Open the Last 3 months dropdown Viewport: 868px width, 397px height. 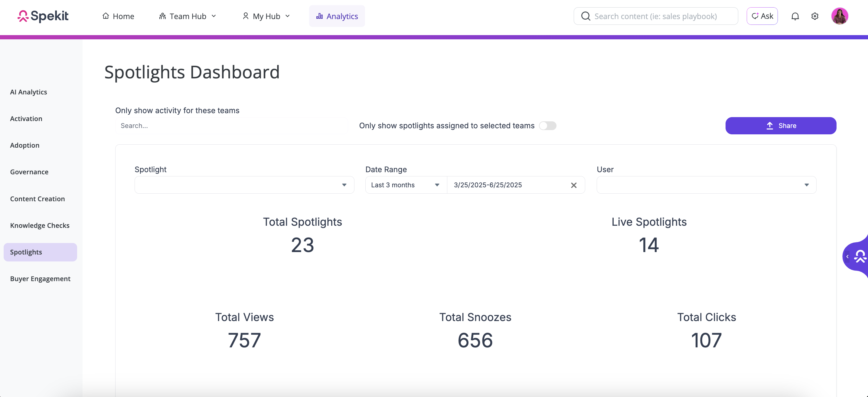tap(406, 185)
